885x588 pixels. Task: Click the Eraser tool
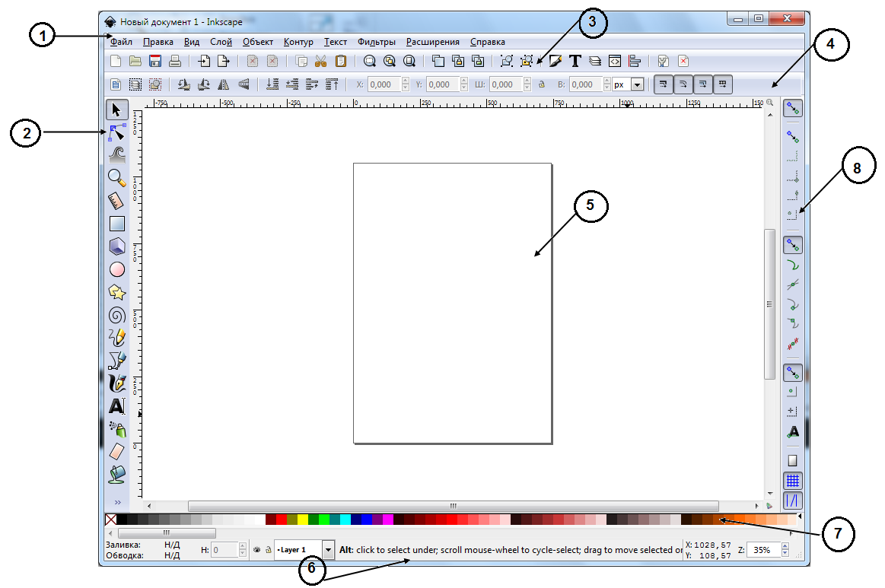click(116, 451)
